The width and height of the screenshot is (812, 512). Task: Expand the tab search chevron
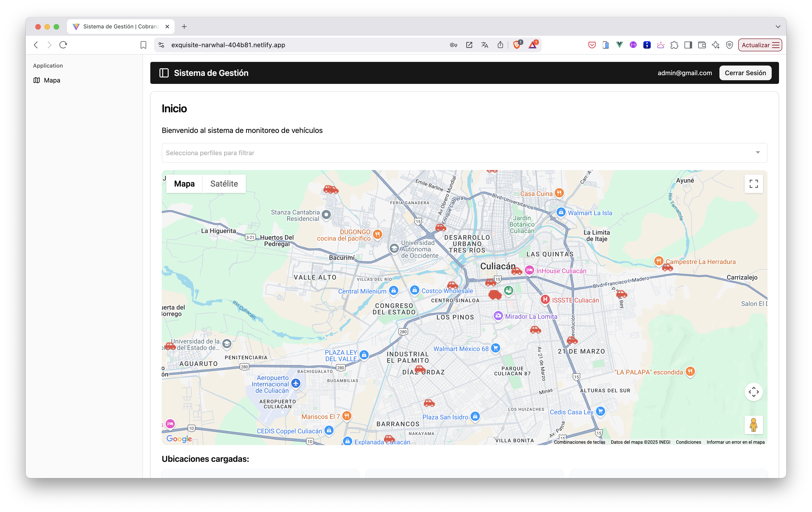(x=778, y=27)
